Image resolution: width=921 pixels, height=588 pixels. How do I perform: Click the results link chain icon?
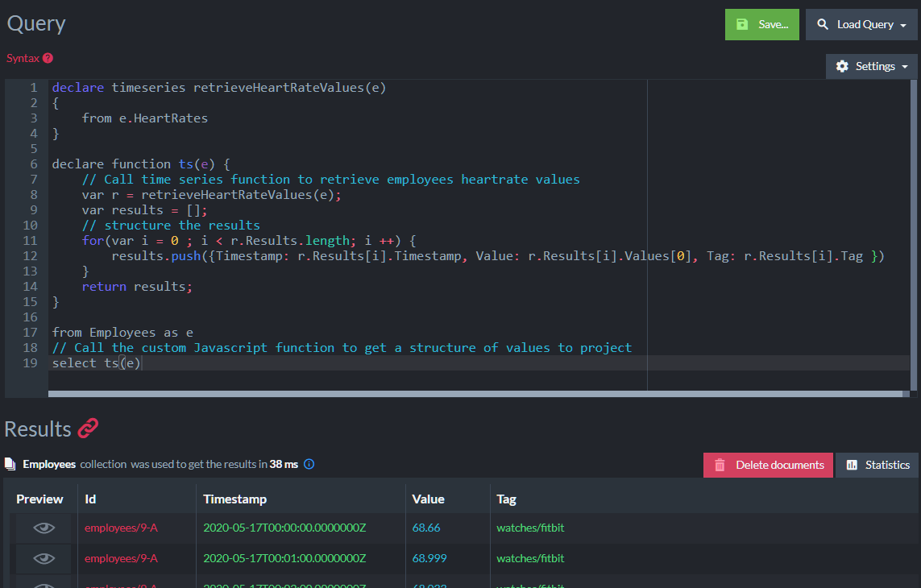pos(88,429)
